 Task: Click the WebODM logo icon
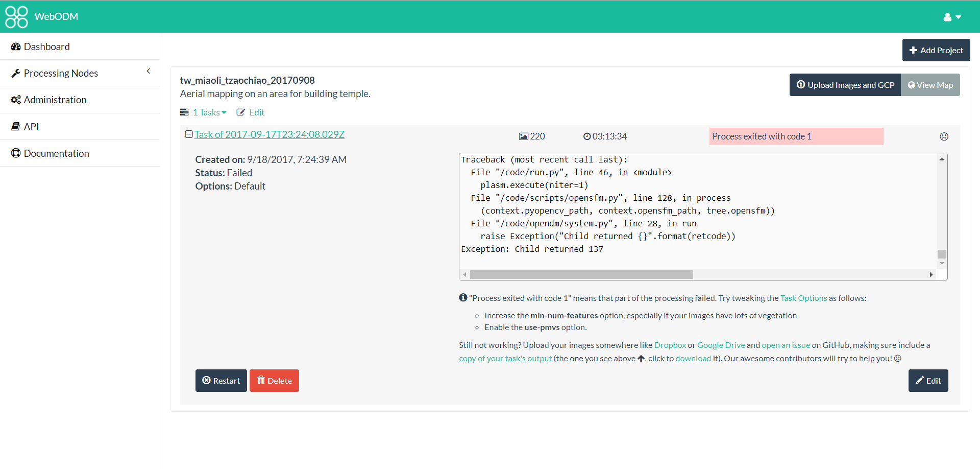tap(16, 16)
